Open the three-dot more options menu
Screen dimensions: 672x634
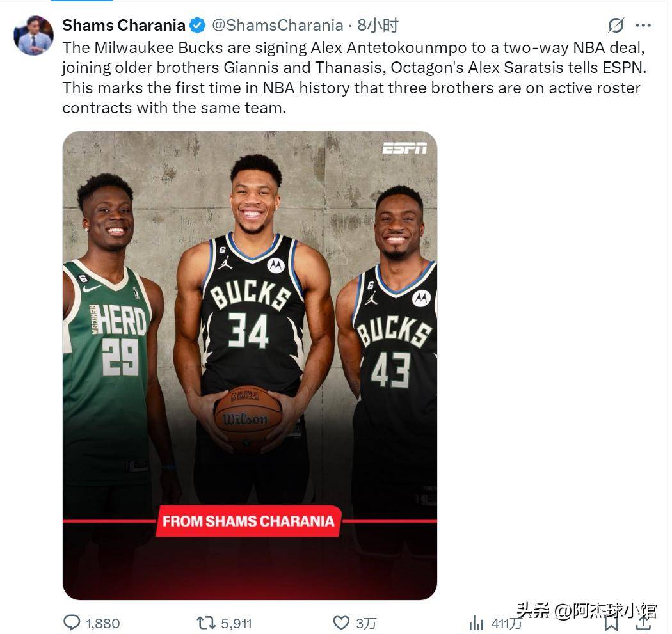coord(643,26)
